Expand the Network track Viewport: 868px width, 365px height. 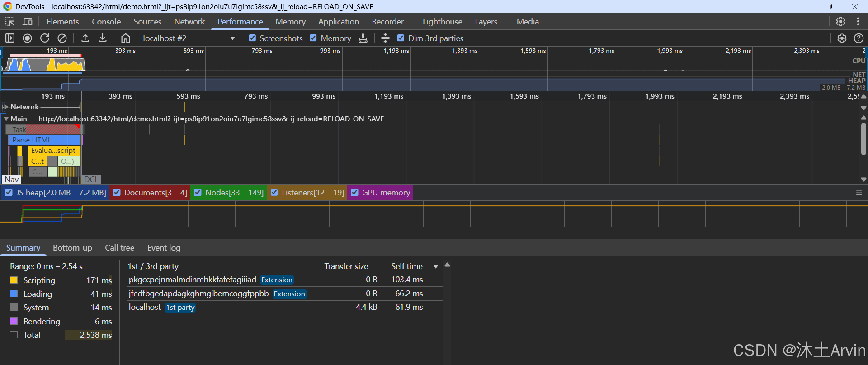click(x=6, y=107)
